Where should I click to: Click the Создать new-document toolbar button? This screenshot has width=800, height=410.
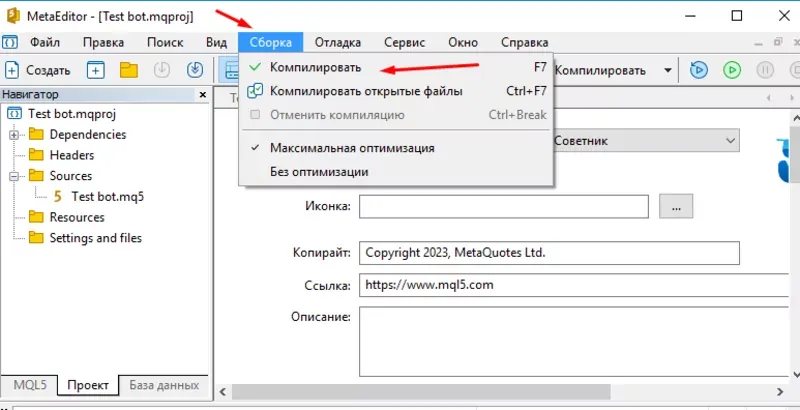(37, 70)
